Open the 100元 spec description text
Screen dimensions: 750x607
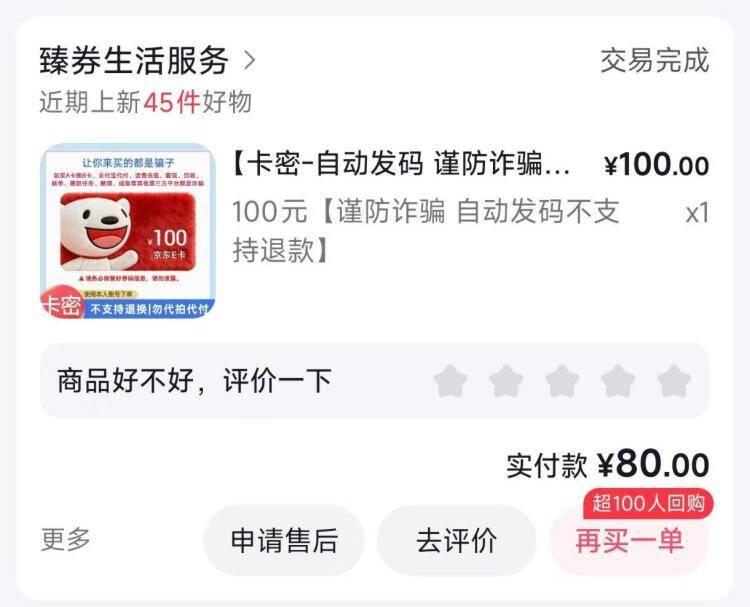click(426, 231)
